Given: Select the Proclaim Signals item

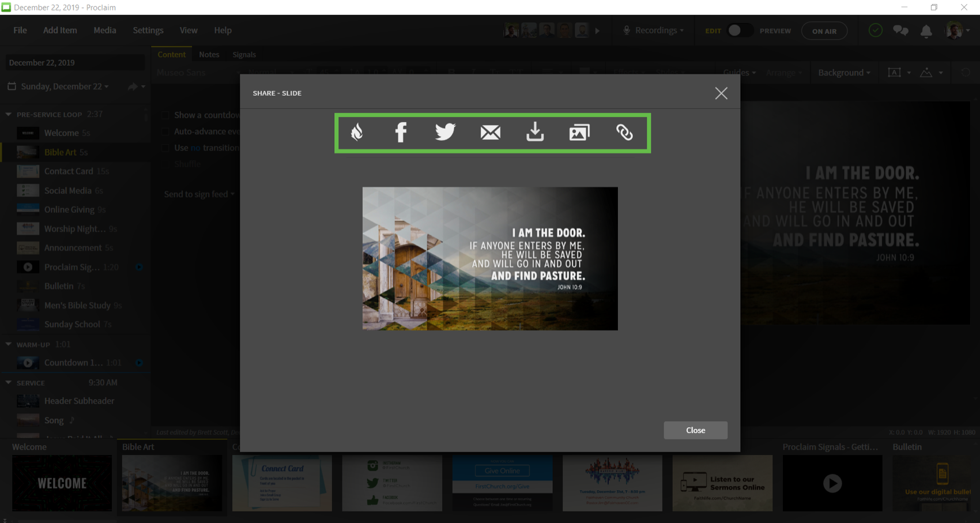Looking at the screenshot, I should pyautogui.click(x=75, y=267).
